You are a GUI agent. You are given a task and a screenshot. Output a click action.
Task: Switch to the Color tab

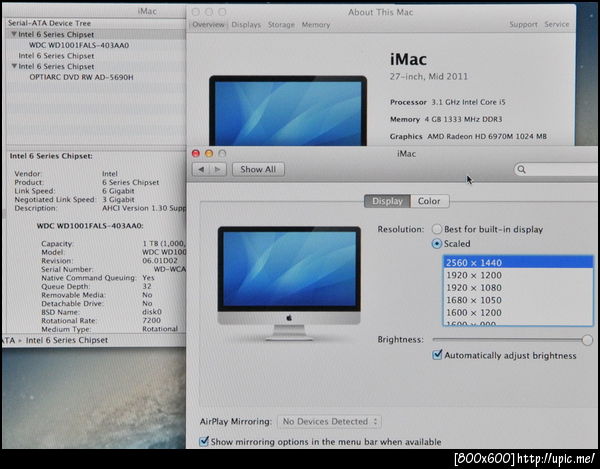pyautogui.click(x=429, y=201)
